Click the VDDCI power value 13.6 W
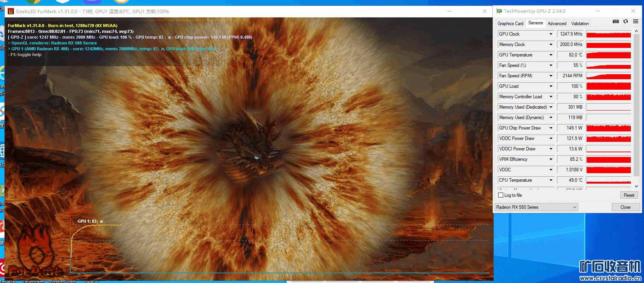This screenshot has width=644, height=283. coord(571,149)
